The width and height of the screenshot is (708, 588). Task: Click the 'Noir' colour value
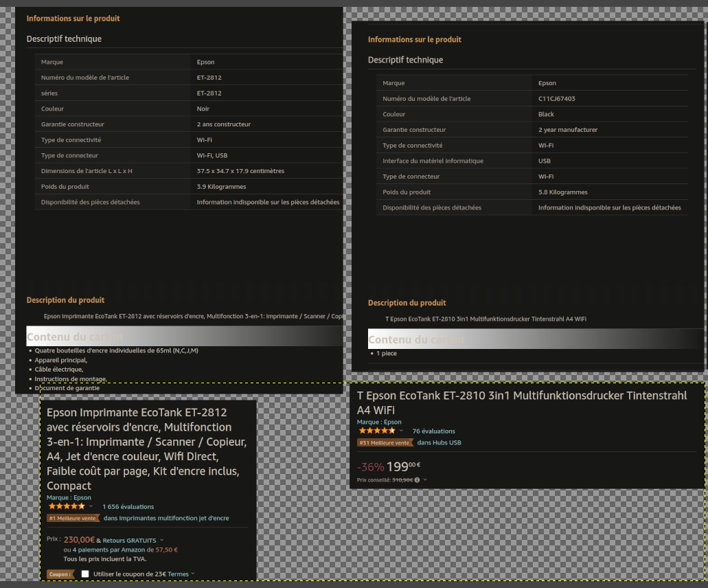click(x=203, y=109)
